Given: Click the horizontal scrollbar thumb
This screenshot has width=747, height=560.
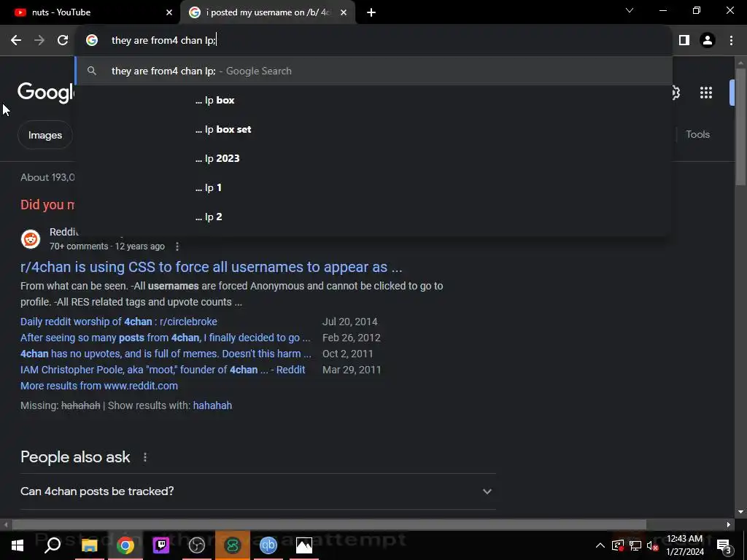Looking at the screenshot, I should (329, 525).
